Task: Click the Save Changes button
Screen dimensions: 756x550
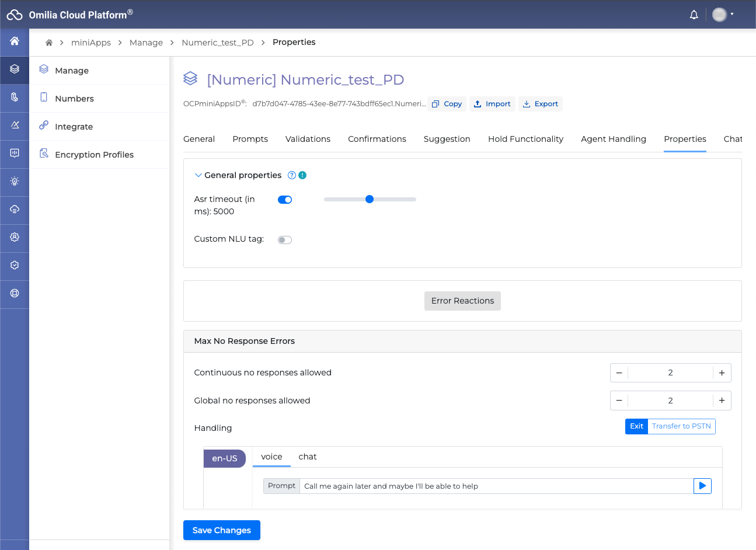Action: point(221,530)
